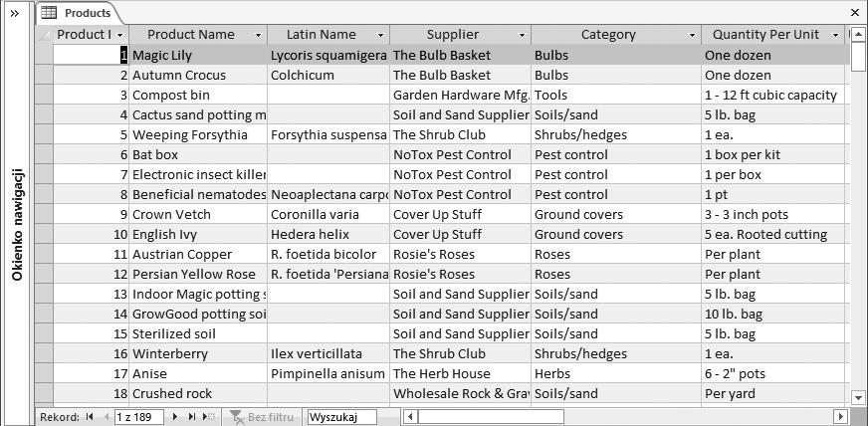
Task: Click the Bez filtru filter button
Action: click(263, 417)
